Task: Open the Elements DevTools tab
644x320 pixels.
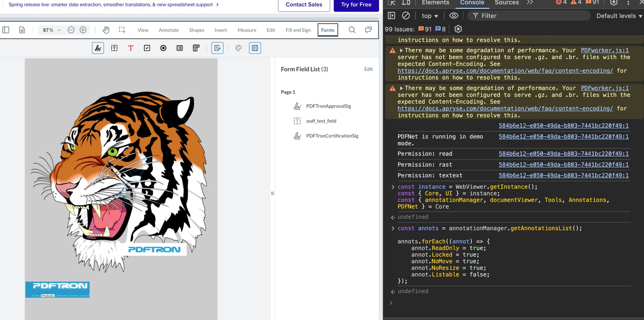Action: [435, 3]
